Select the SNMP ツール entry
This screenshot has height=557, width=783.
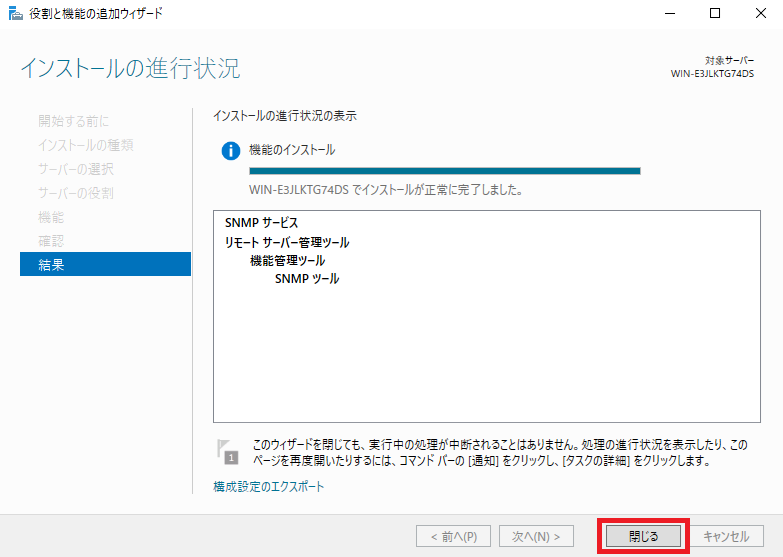tap(307, 279)
